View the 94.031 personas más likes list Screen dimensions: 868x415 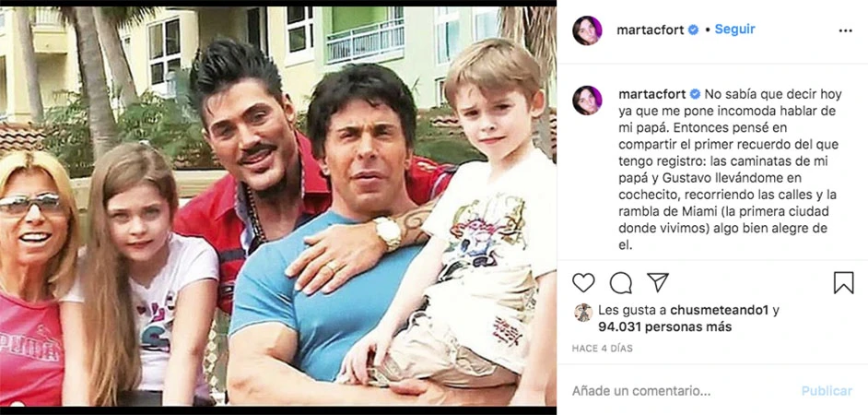point(665,327)
